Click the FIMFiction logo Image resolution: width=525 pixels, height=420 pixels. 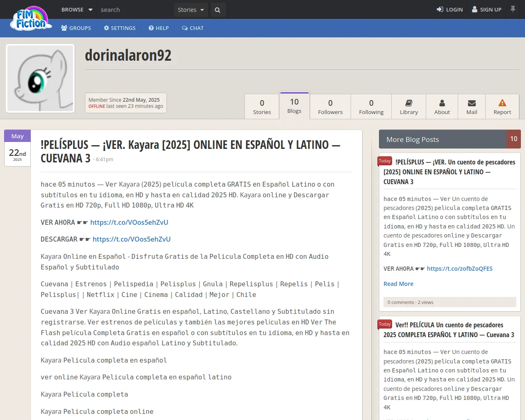click(32, 19)
